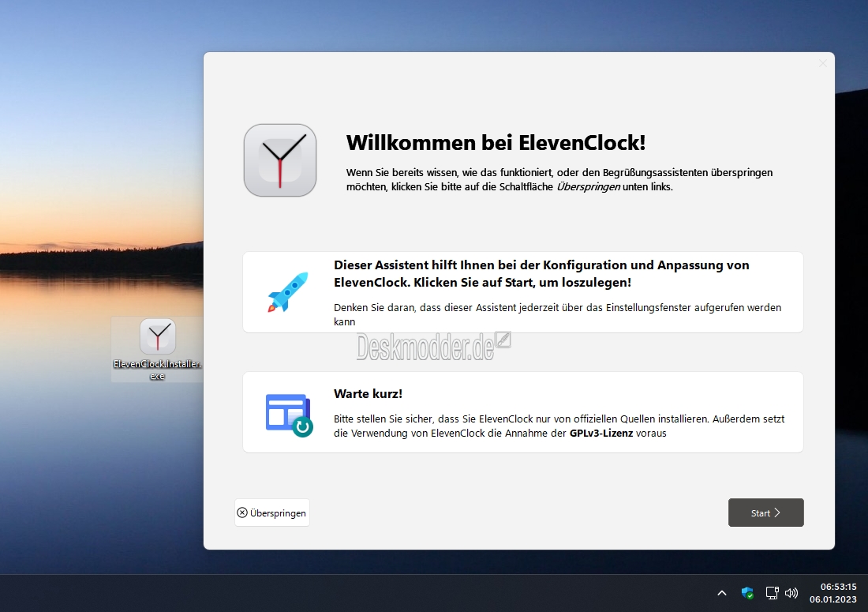
Task: Click the browser window refresh icon
Action: click(289, 415)
